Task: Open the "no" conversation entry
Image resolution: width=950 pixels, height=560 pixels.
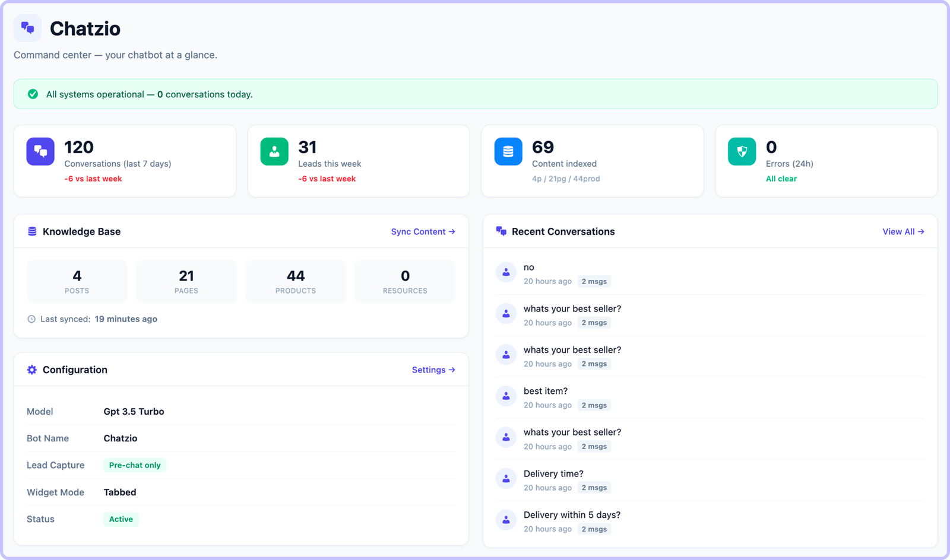Action: tap(529, 268)
